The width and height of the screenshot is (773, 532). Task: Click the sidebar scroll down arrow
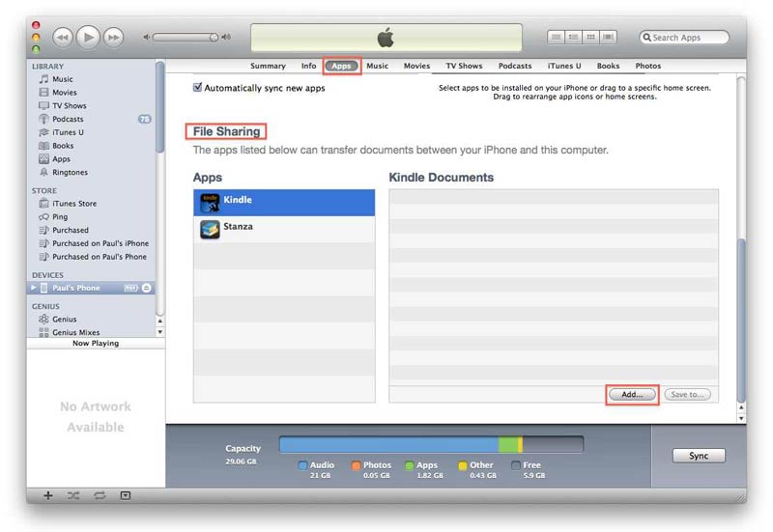coord(159,331)
